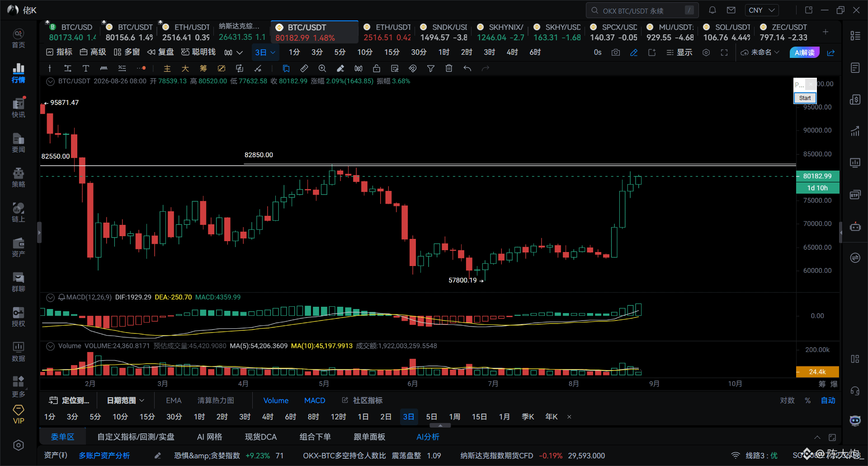The image size is (868, 466).
Task: Collapse the MACD indicator pane
Action: (51, 297)
